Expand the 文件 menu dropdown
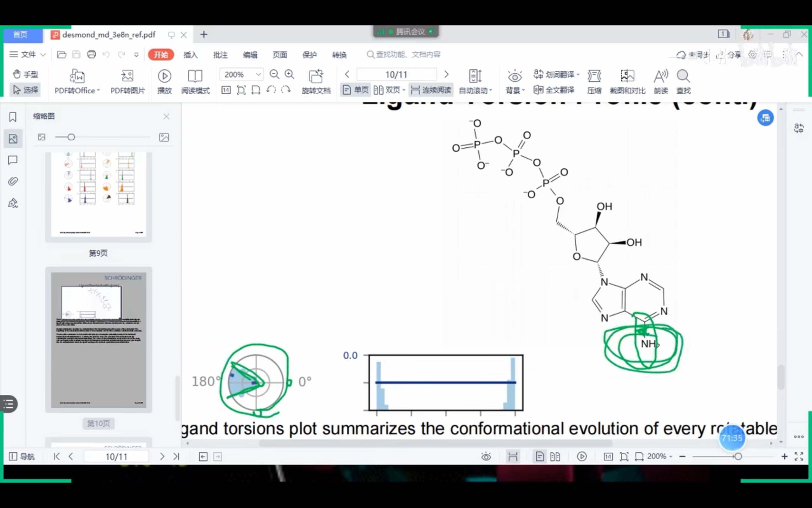Screen dimensions: 812x508 43,54
